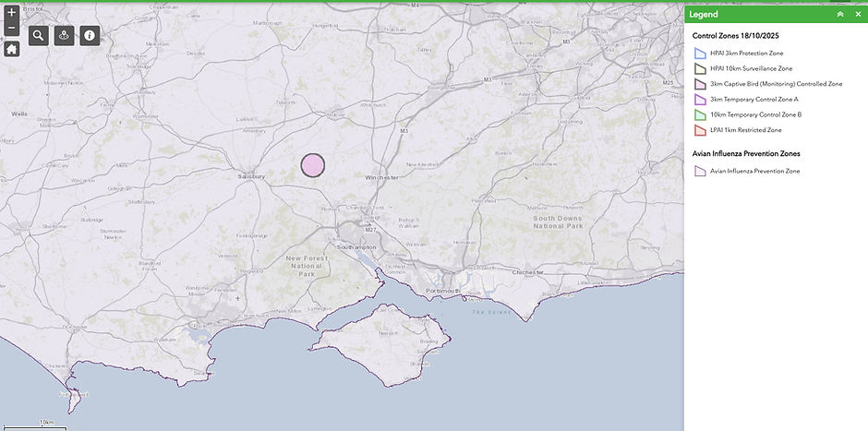This screenshot has width=868, height=431.
Task: Click HPAI 10km Surveillance Zone swatch
Action: [x=700, y=68]
